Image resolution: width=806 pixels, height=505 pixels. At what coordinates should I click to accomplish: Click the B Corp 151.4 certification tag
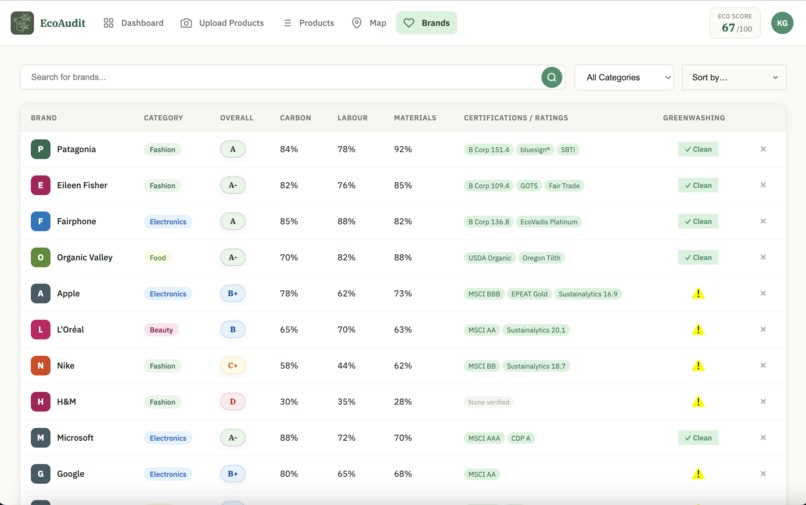[x=488, y=150]
